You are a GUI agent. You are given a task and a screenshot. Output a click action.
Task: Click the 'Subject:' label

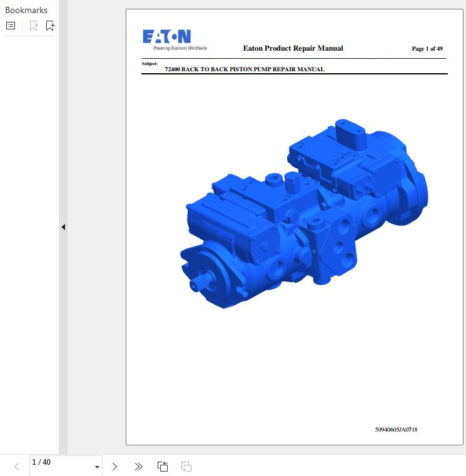pos(149,63)
